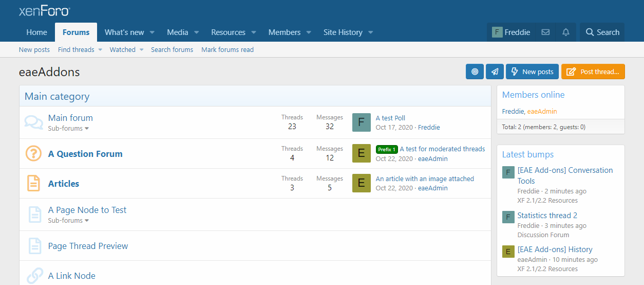Click the Mark forums read link

tap(228, 50)
